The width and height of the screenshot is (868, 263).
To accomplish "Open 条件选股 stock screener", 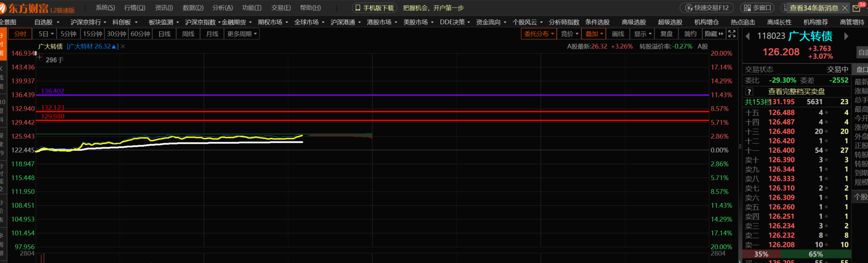I will tap(597, 22).
